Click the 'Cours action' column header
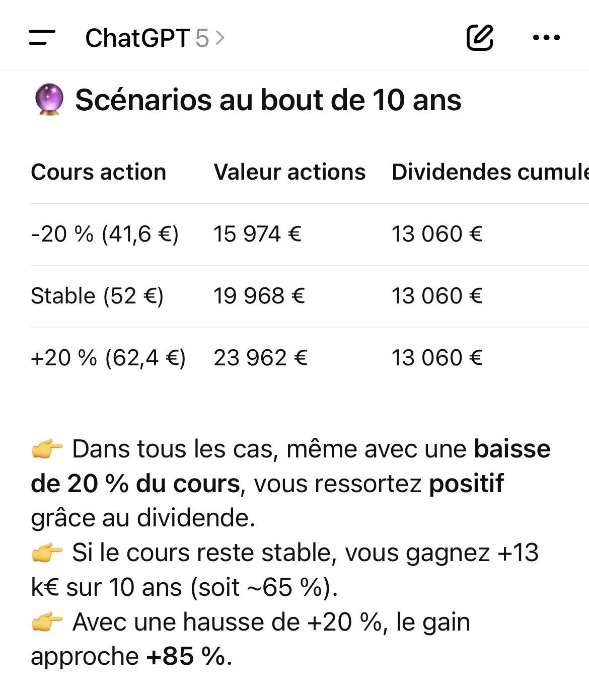 point(99,172)
